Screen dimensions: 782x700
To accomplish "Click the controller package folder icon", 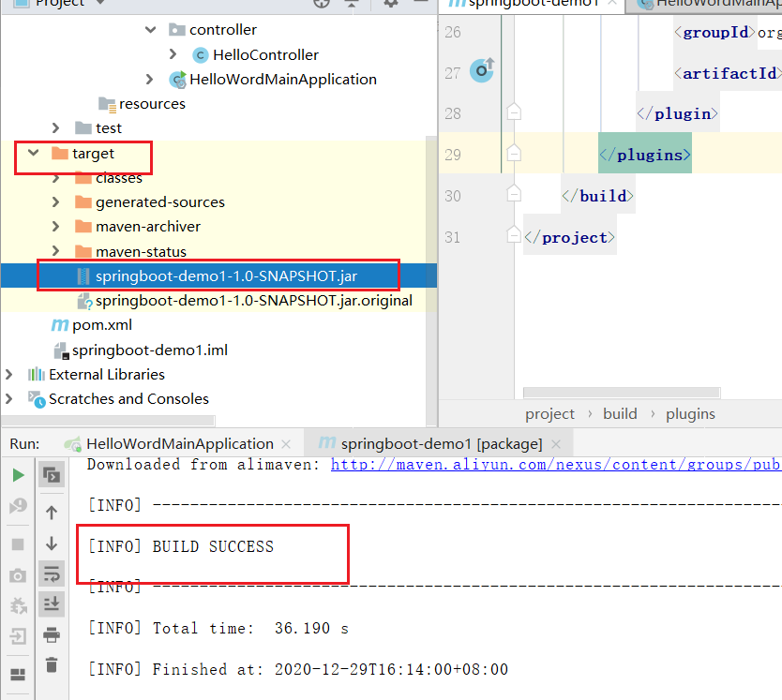I will [177, 30].
